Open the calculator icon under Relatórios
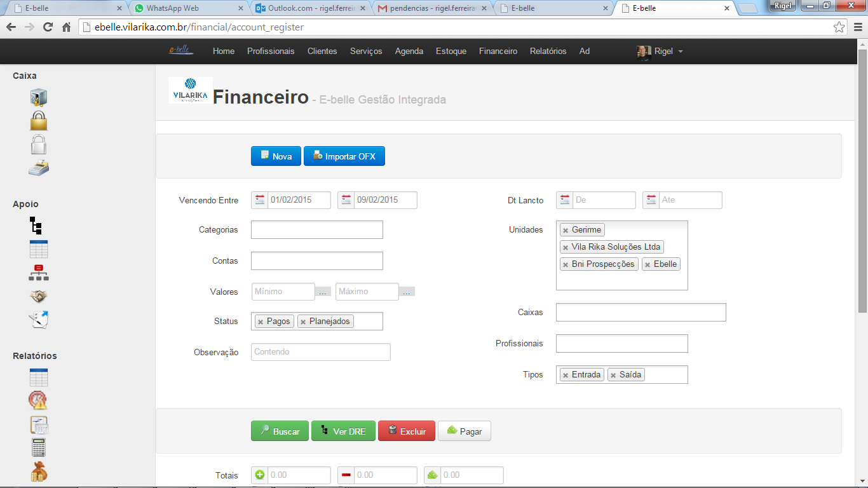The image size is (868, 488). (x=39, y=447)
